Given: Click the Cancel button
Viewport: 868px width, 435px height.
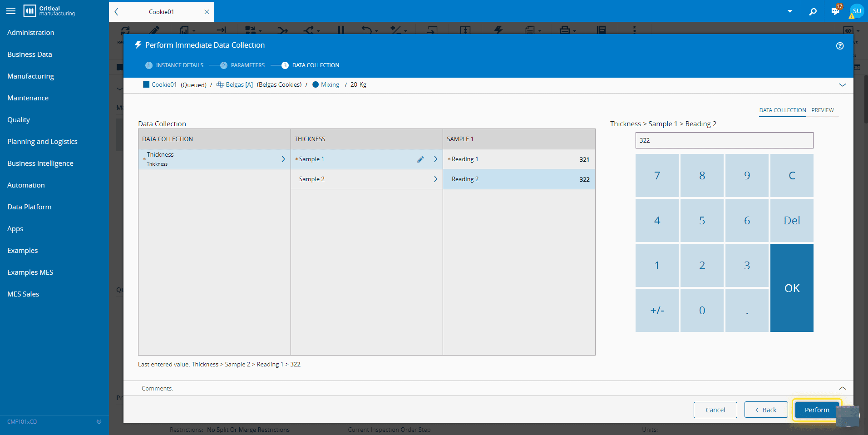Looking at the screenshot, I should tap(715, 410).
